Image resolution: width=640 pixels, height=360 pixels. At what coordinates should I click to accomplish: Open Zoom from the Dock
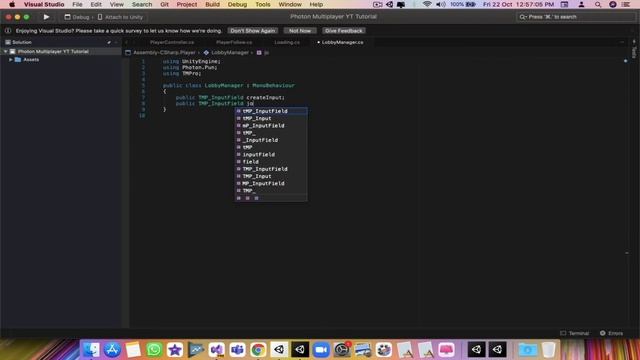click(321, 350)
